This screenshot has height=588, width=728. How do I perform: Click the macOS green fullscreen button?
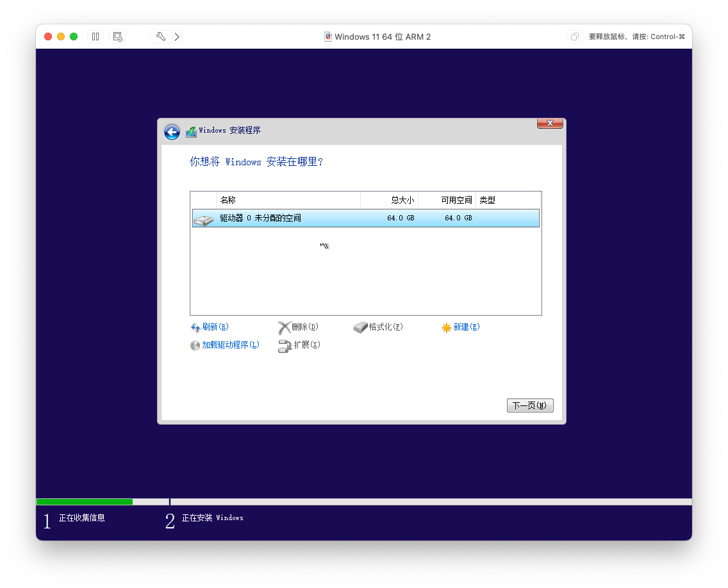point(74,37)
